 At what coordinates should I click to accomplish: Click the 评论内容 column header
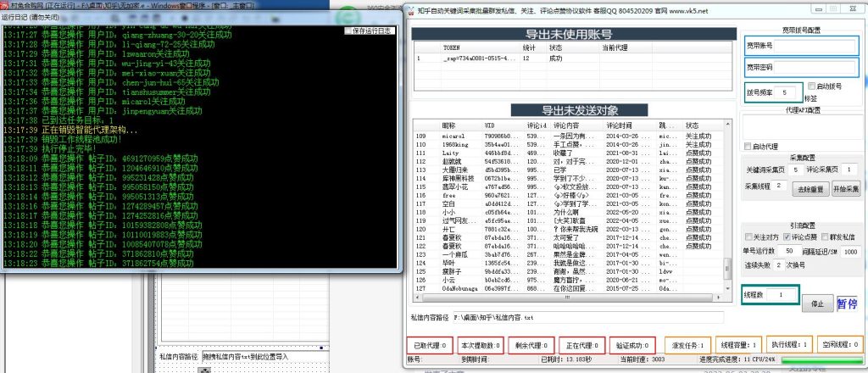point(578,125)
